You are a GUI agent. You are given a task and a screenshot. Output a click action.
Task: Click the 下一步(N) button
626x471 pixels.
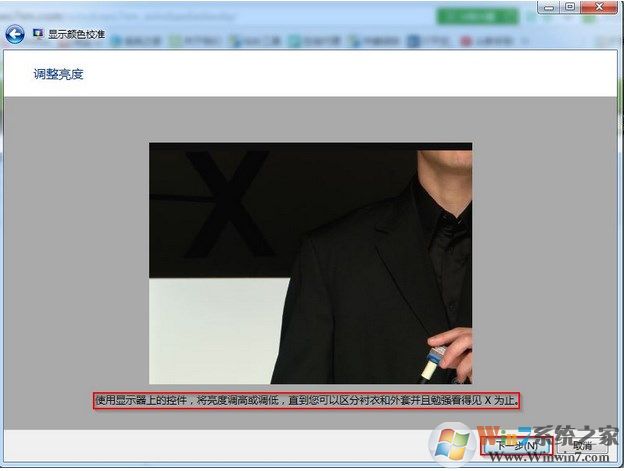(x=517, y=446)
